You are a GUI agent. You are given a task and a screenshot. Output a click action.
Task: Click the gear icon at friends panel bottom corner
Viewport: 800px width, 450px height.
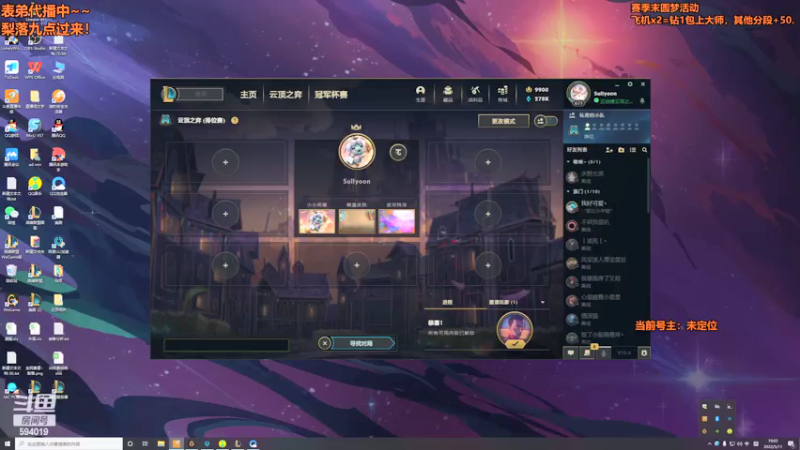(x=644, y=353)
